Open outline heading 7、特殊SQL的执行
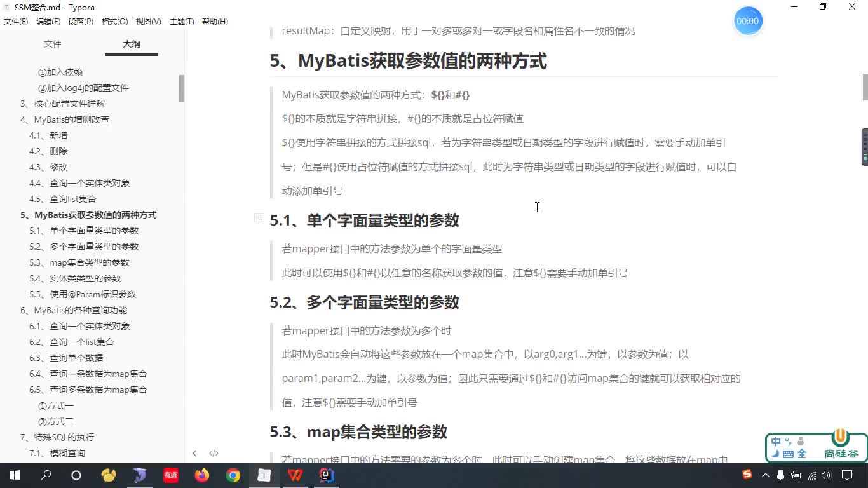868x488 pixels. pos(57,437)
